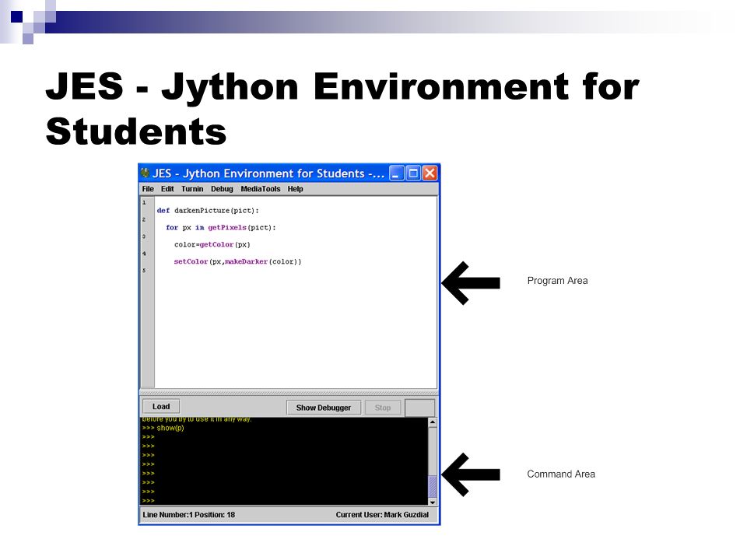
Task: Maximize the JES window
Action: (x=413, y=173)
